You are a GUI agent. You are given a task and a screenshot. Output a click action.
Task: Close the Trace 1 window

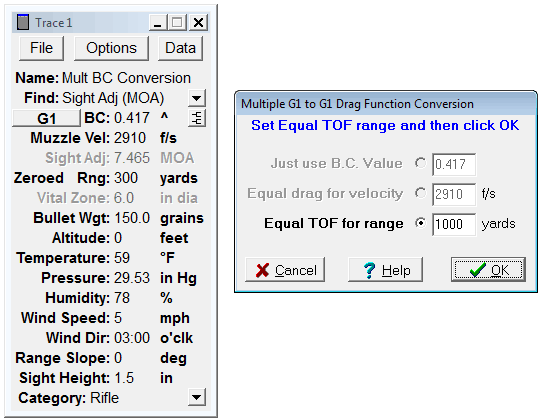click(198, 23)
